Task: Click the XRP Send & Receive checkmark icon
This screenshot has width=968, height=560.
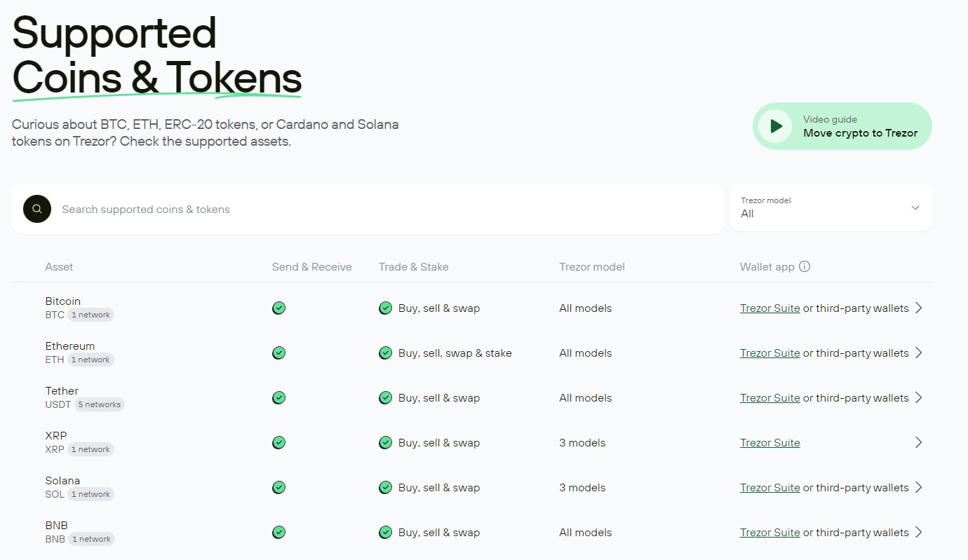Action: (x=278, y=443)
